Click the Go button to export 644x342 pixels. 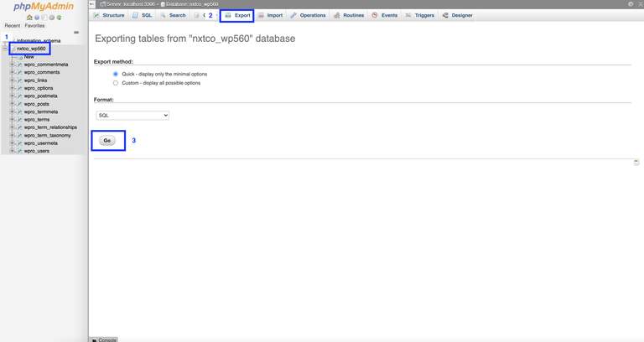point(107,141)
